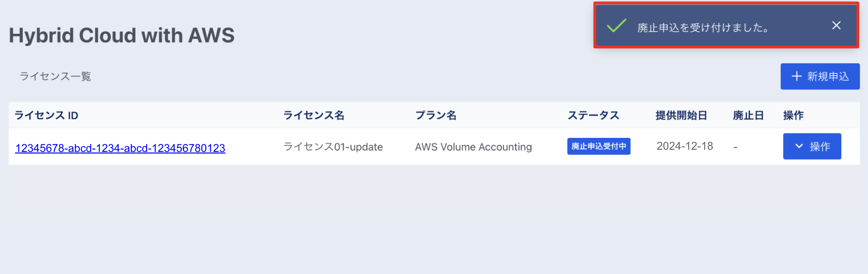This screenshot has height=274, width=868.
Task: Click the 提供開始日 column header
Action: [681, 115]
